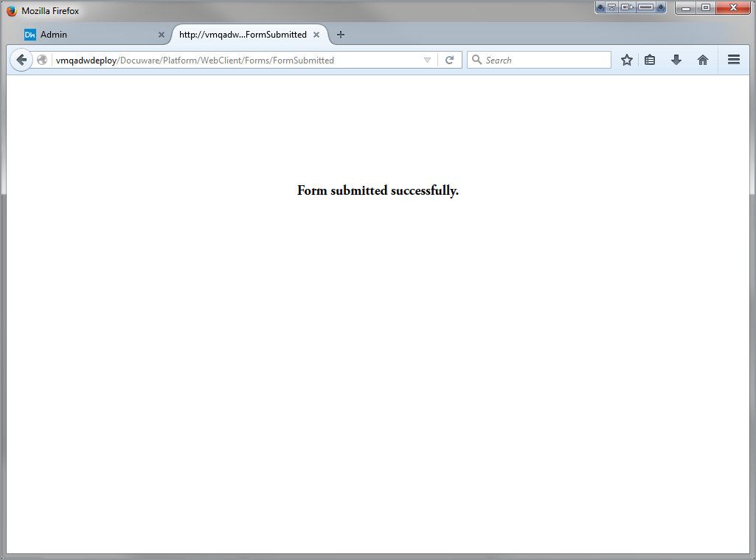The image size is (756, 560).
Task: Close the Admin tab
Action: (x=162, y=35)
